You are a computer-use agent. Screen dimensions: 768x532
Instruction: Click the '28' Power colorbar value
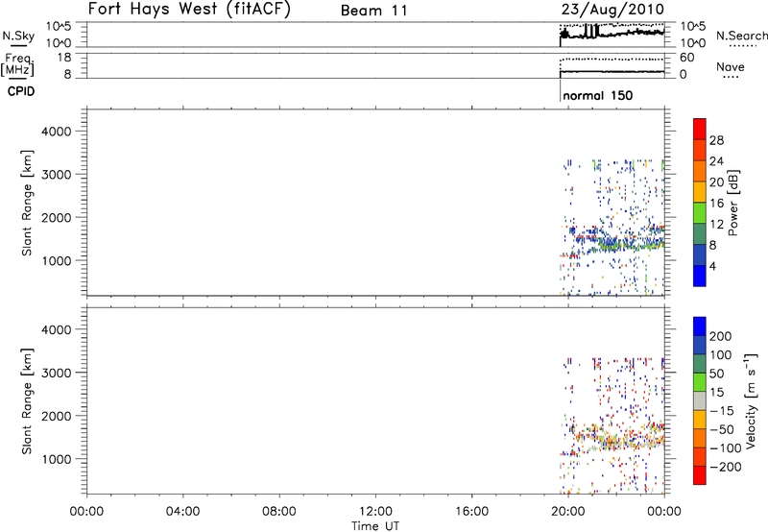pos(716,140)
